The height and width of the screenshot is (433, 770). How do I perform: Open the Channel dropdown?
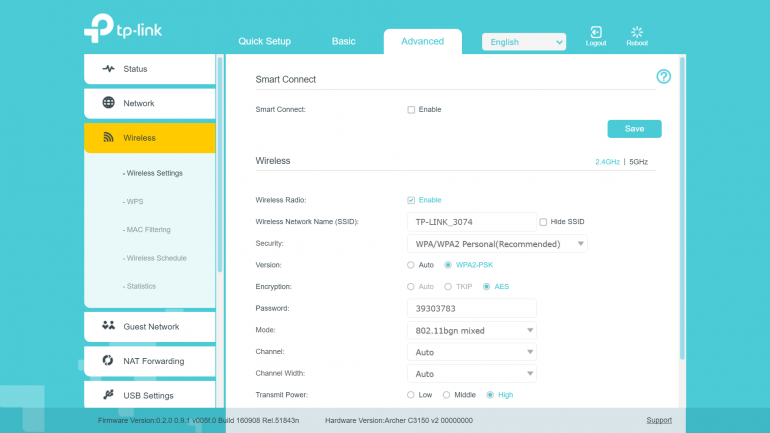(471, 352)
